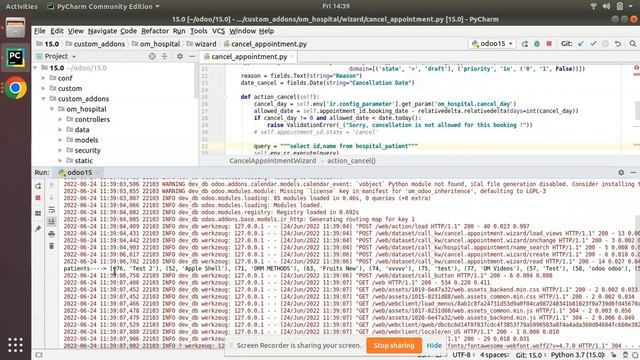Restore layout icon in the Run panel
The width and height of the screenshot is (640, 360).
point(38,213)
